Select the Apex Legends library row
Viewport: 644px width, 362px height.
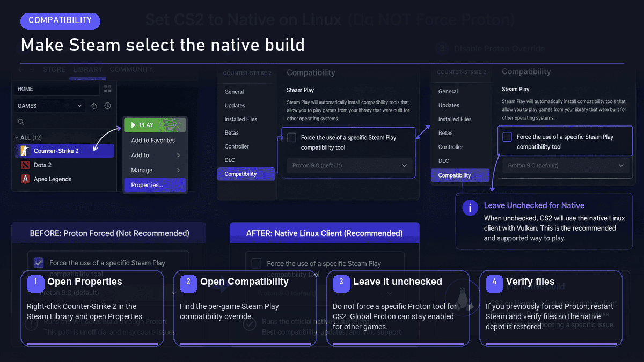pos(64,179)
